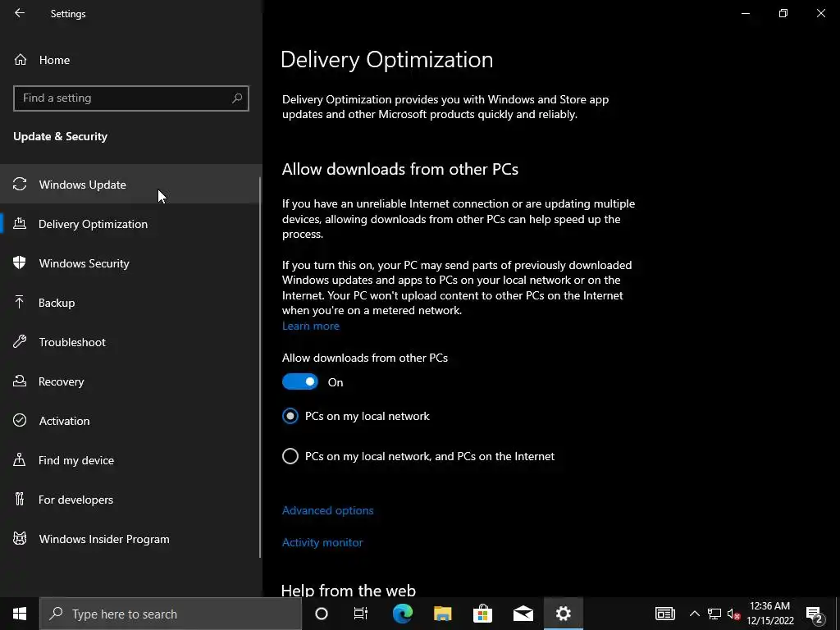Screen dimensions: 840x630
Task: Open the Mail app from taskbar
Action: 523,614
